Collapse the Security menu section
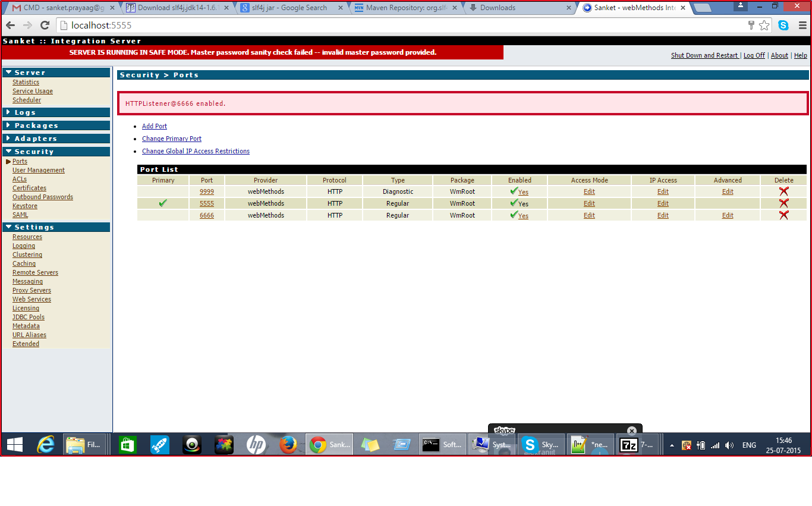812x506 pixels. (x=56, y=152)
